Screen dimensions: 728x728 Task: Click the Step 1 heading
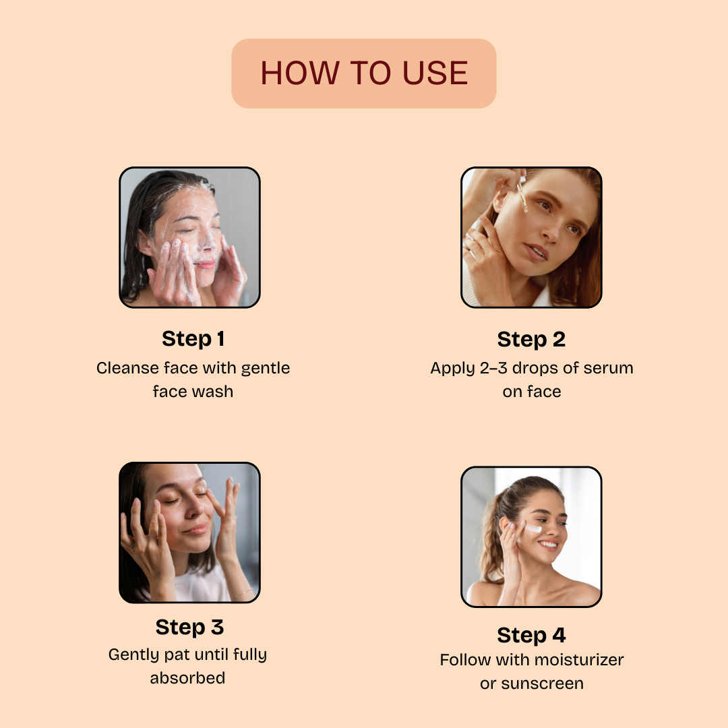click(193, 339)
